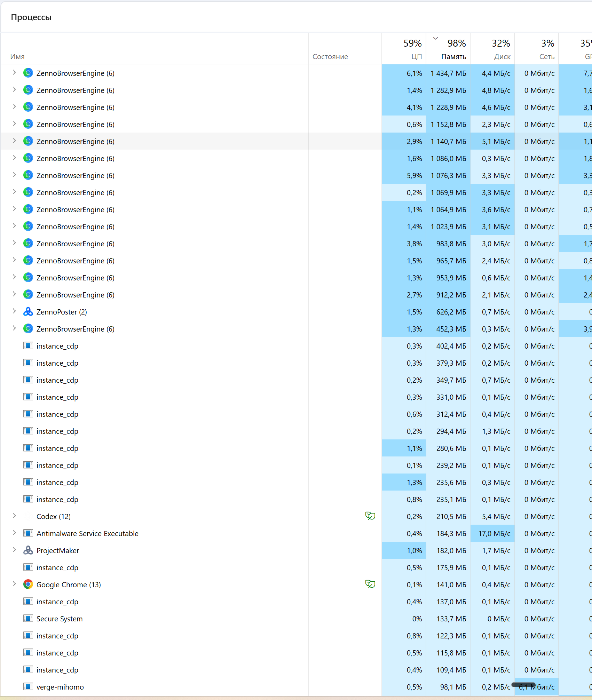Image resolution: width=592 pixels, height=700 pixels.
Task: Expand the Codex (12) process group
Action: pos(14,516)
